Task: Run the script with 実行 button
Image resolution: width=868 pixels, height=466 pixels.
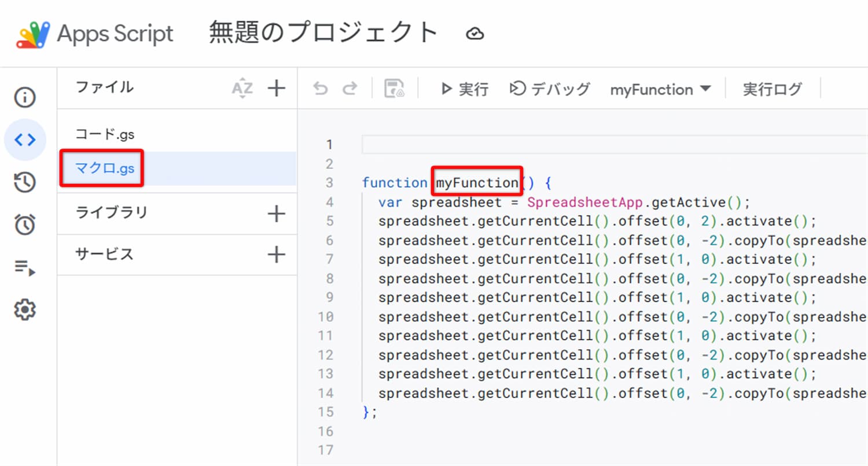Action: click(464, 89)
